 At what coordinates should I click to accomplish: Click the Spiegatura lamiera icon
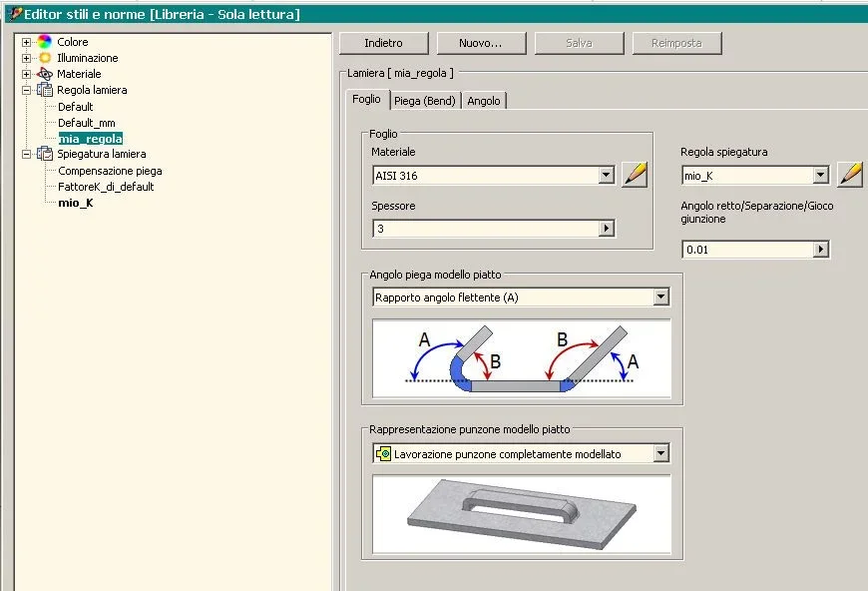tap(44, 154)
